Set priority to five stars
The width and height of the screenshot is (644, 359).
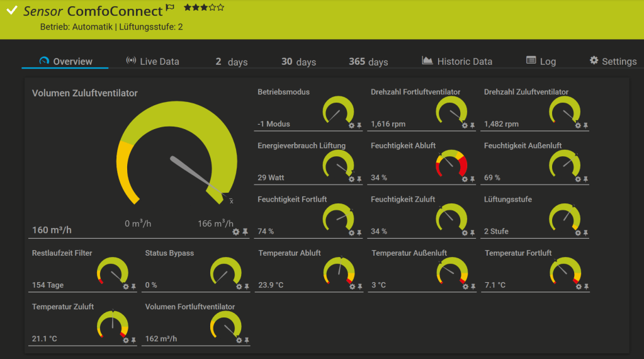[220, 8]
